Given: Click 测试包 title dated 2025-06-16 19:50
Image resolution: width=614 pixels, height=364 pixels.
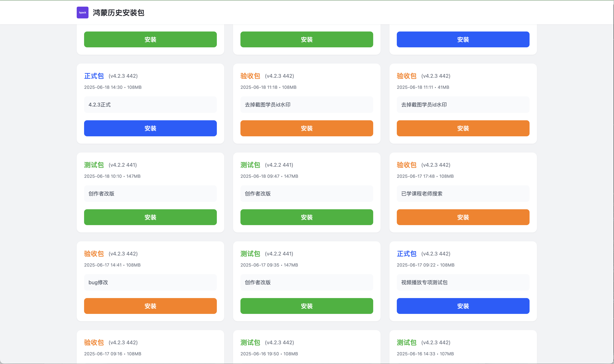Looking at the screenshot, I should (x=250, y=342).
